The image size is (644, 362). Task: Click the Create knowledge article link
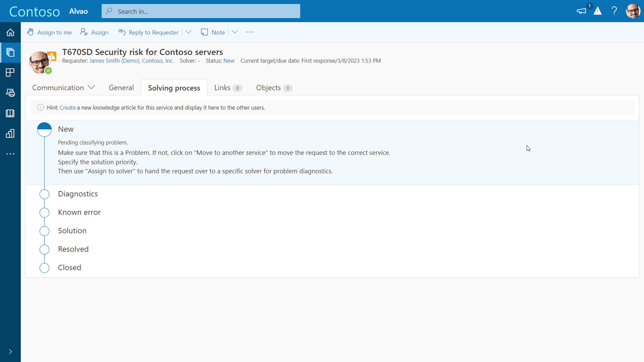pyautogui.click(x=67, y=107)
